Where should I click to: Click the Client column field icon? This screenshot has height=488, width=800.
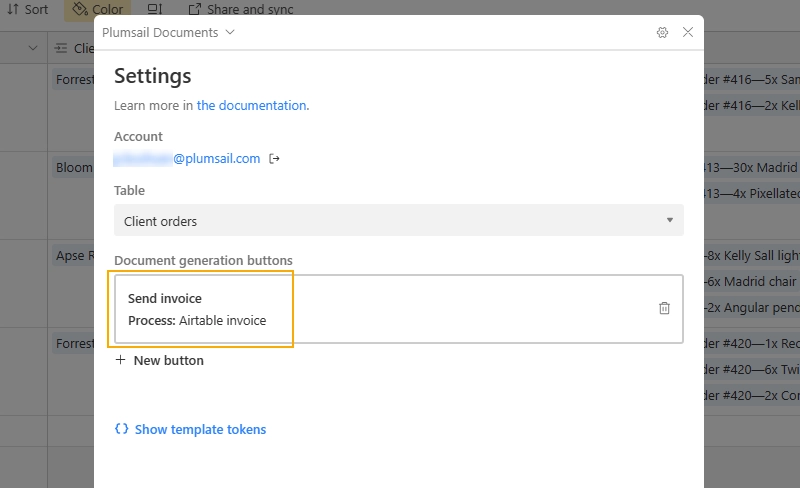pyautogui.click(x=61, y=48)
